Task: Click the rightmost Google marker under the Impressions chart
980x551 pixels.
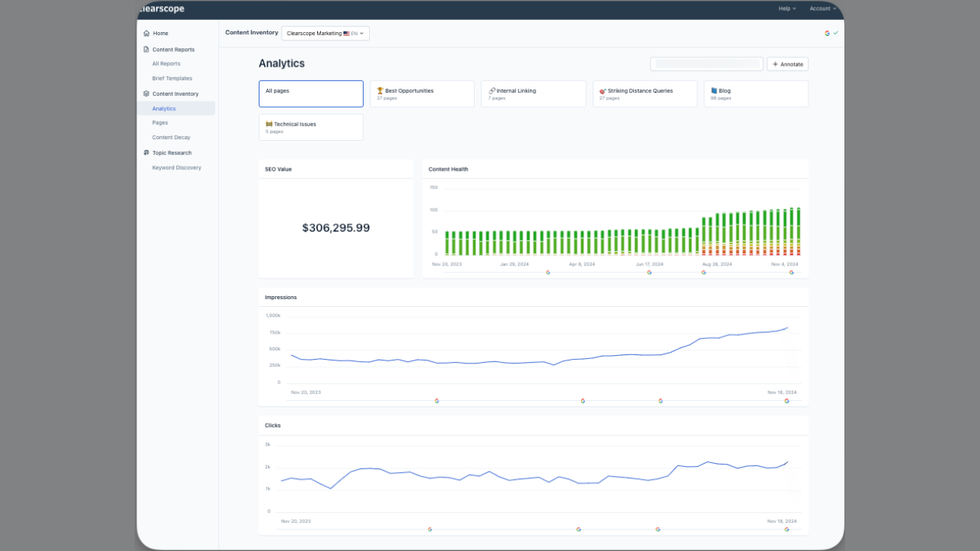Action: (786, 401)
